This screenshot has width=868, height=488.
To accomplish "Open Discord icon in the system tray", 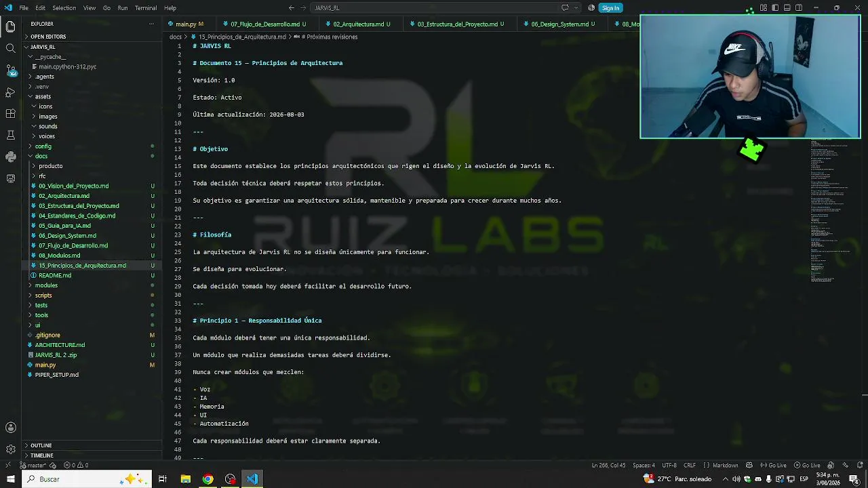I will coord(757,479).
